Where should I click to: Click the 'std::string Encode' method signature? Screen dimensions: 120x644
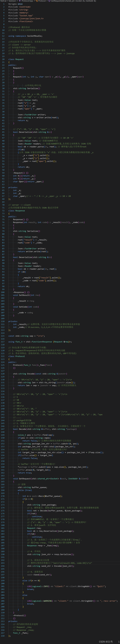[x=40, y=374]
